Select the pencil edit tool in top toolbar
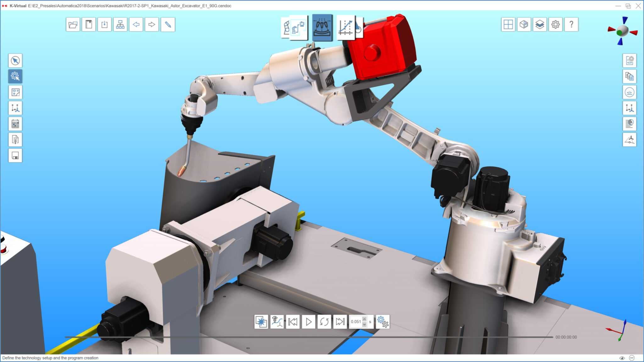Image resolution: width=644 pixels, height=362 pixels. [x=168, y=25]
